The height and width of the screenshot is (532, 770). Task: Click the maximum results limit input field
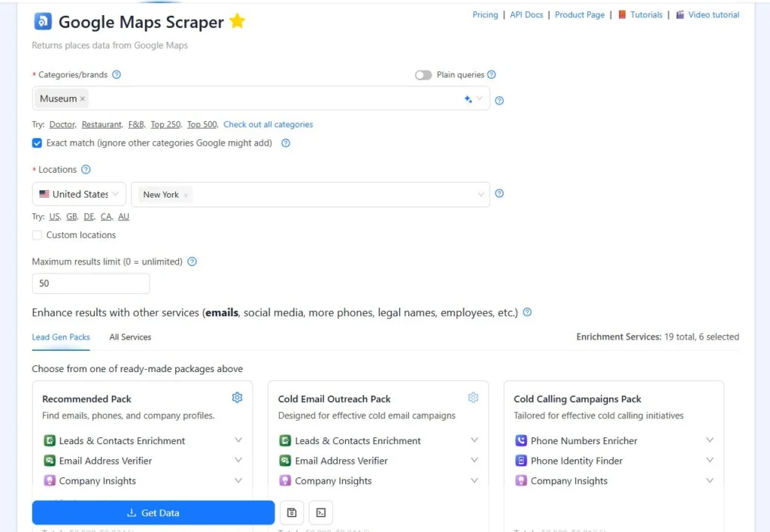91,284
